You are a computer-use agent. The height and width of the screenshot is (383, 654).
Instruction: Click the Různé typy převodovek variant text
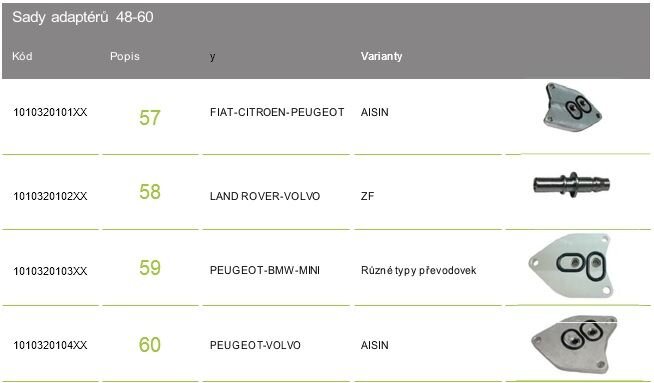(x=418, y=270)
